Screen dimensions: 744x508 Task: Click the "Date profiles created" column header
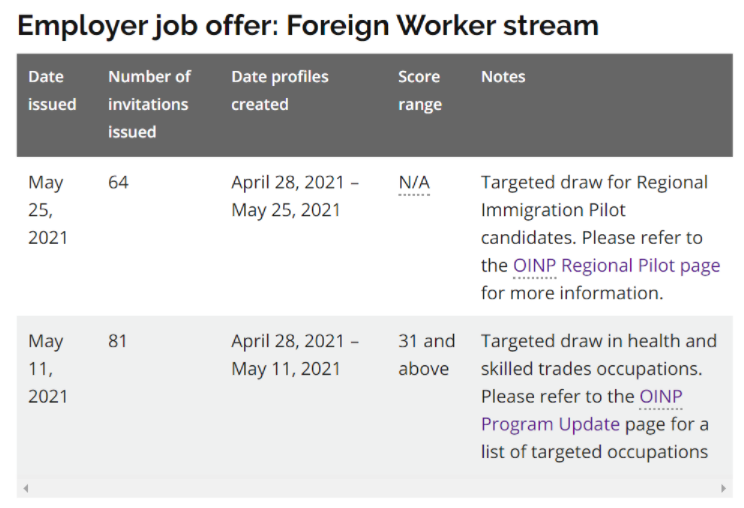pos(280,90)
